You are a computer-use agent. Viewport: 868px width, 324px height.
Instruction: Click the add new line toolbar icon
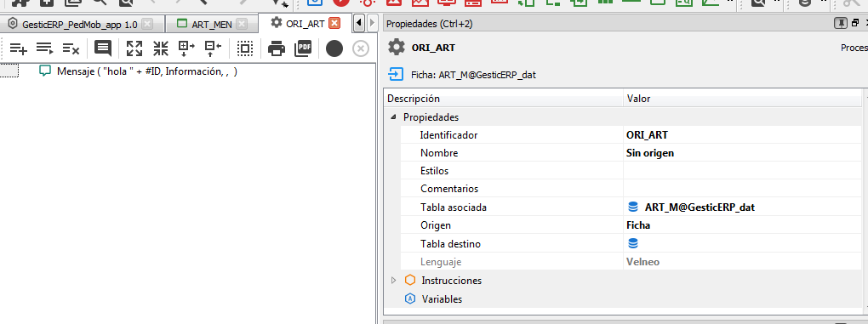pos(18,48)
